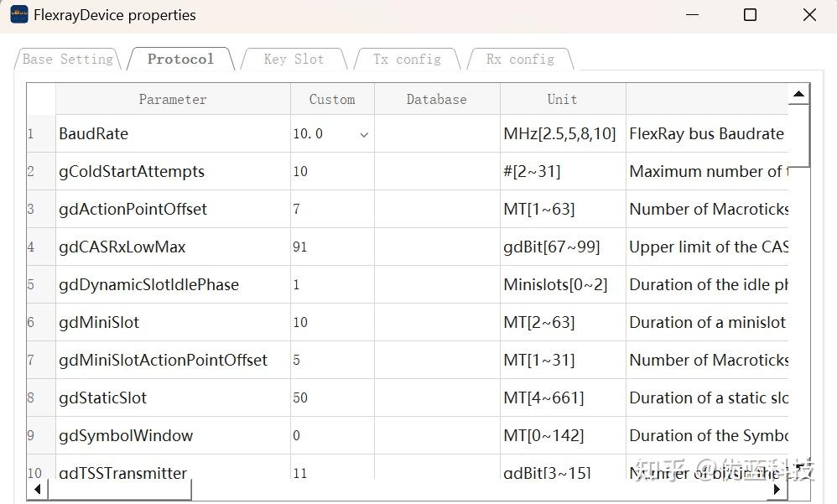Switch to the Tx config tab
837x504 pixels.
(x=407, y=60)
